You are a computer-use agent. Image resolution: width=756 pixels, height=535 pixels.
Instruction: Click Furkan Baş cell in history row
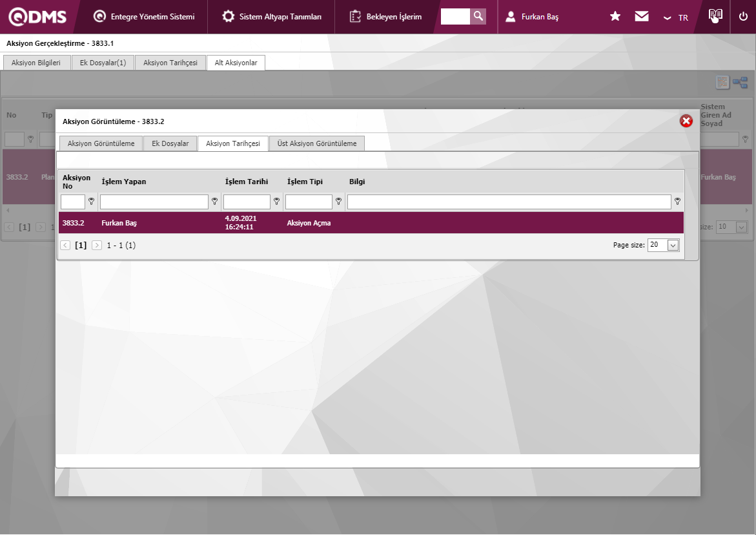(119, 223)
